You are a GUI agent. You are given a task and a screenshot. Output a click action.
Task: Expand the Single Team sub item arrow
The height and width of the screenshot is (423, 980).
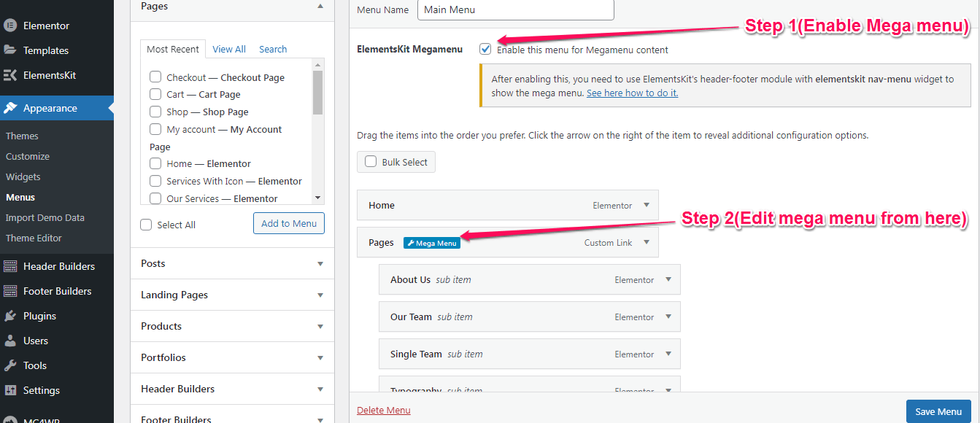tap(668, 354)
